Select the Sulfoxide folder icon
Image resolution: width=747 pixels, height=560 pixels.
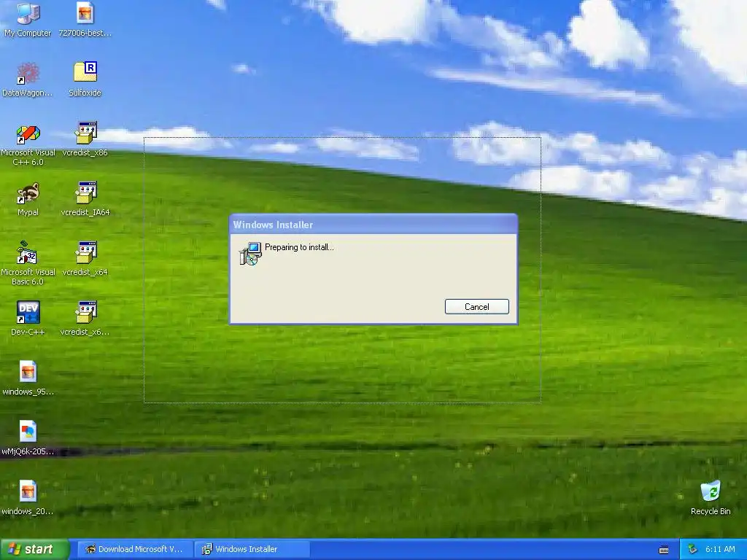(85, 79)
